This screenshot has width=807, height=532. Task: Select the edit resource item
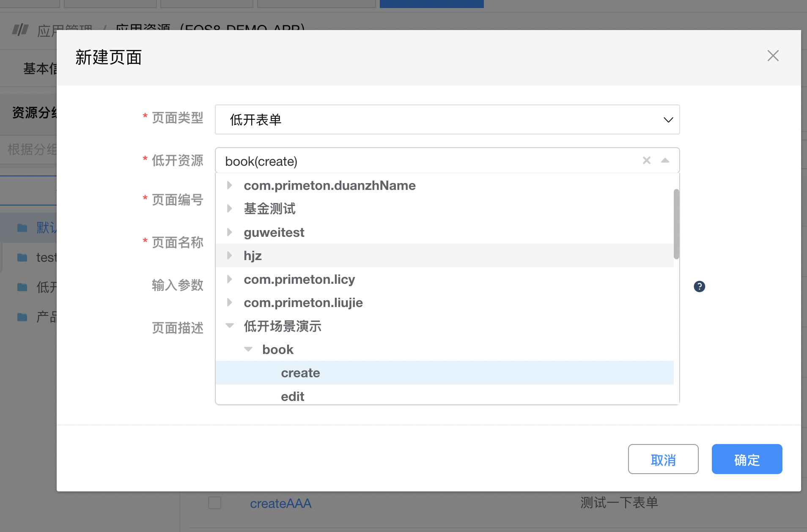(x=292, y=396)
